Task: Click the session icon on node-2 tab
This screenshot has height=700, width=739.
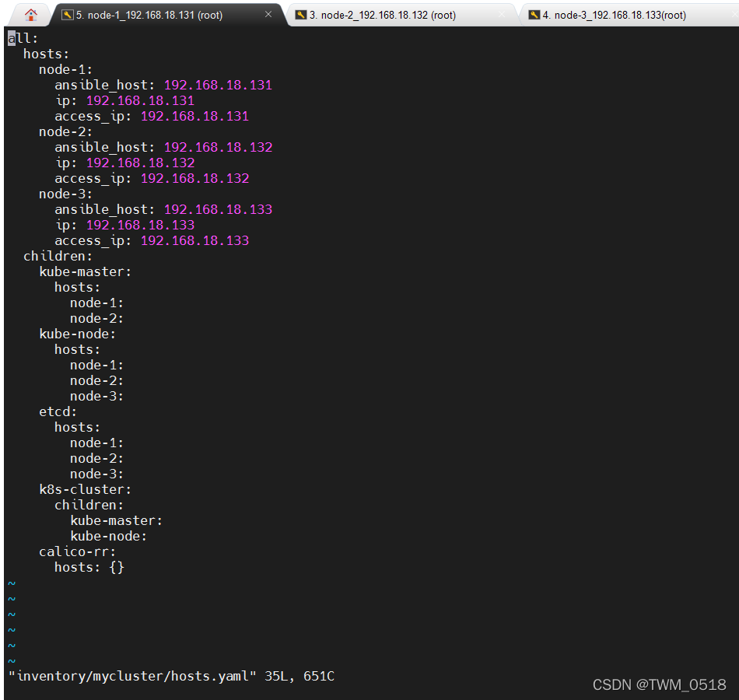Action: click(x=301, y=15)
